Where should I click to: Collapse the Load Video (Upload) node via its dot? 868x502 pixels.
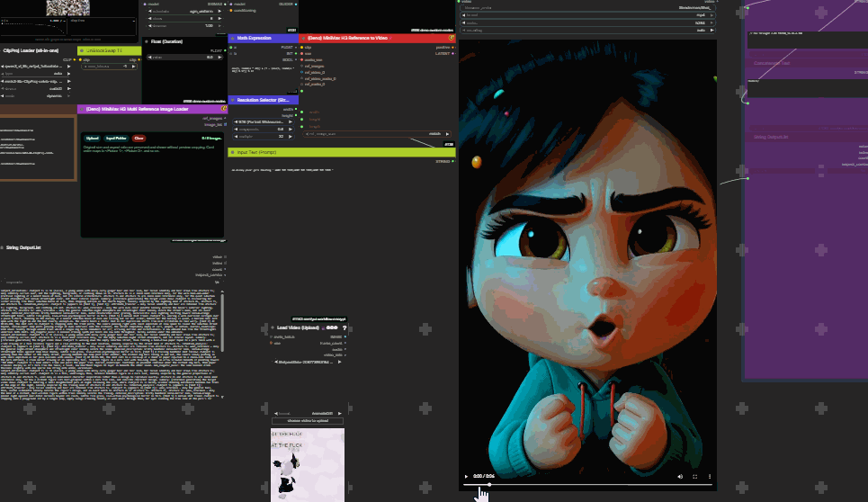pos(273,327)
